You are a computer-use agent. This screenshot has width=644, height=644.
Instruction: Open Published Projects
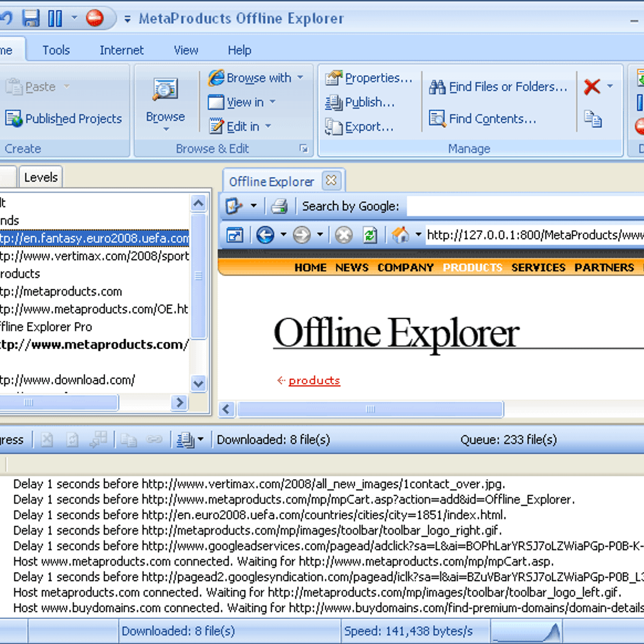click(65, 119)
